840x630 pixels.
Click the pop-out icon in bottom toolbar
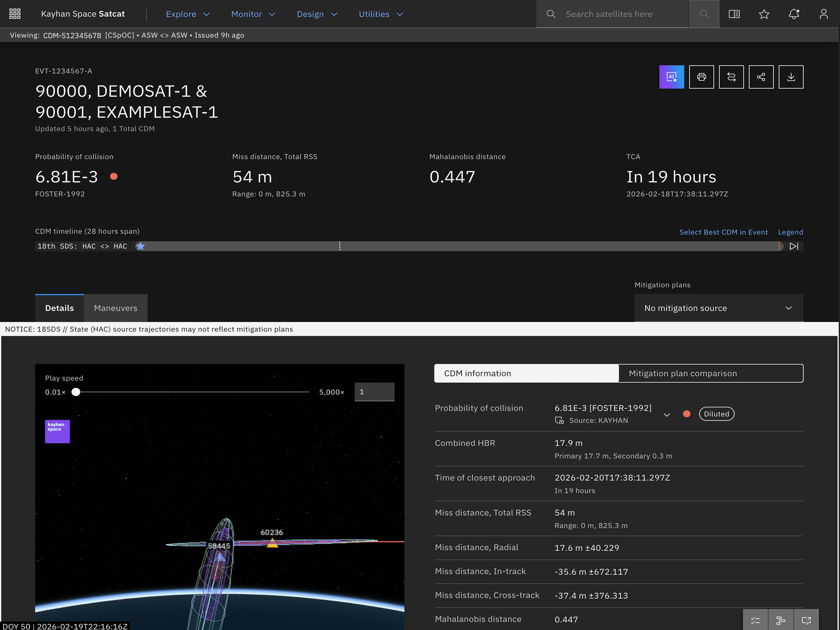pos(806,620)
